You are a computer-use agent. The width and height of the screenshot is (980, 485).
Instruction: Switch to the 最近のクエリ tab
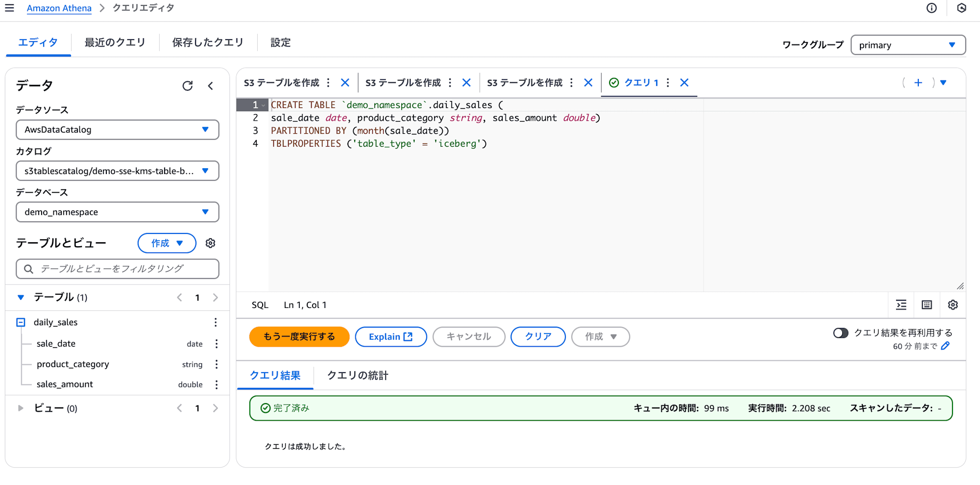point(115,43)
